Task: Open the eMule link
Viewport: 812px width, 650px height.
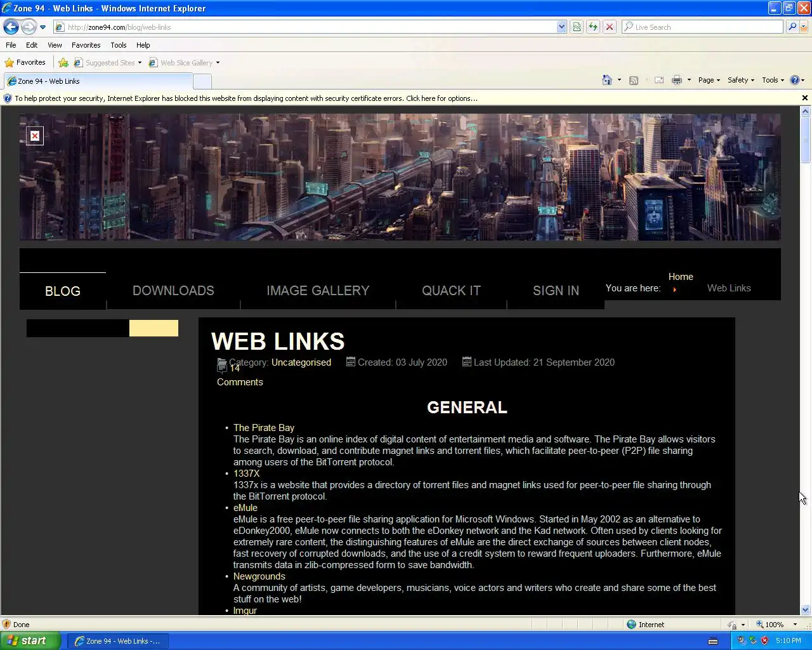Action: 246,508
